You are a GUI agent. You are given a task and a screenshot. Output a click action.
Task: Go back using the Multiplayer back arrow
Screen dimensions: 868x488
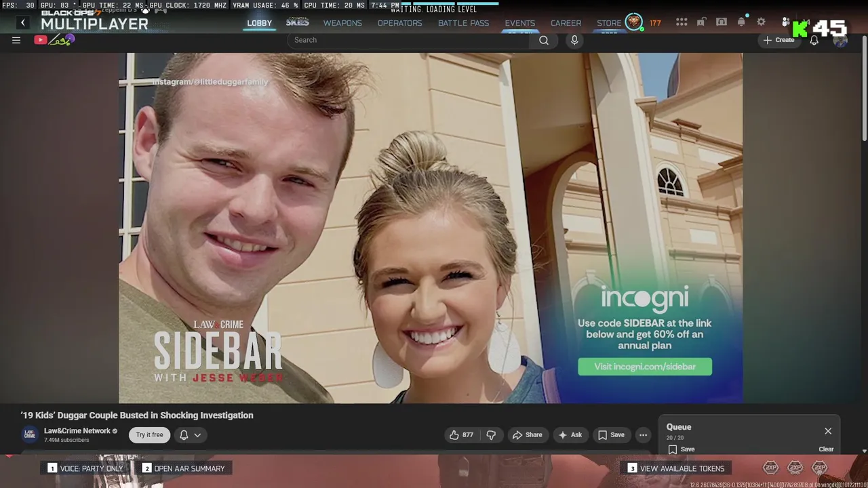point(22,23)
